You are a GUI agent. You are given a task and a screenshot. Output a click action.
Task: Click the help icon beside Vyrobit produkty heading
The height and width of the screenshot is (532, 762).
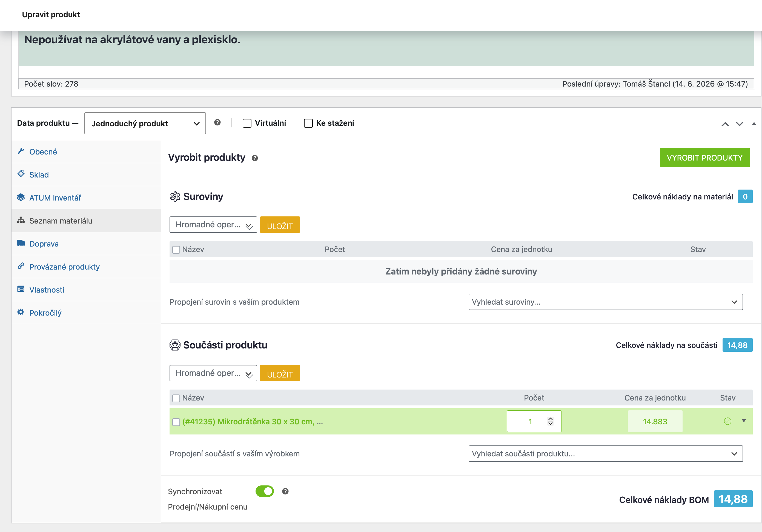tap(254, 158)
